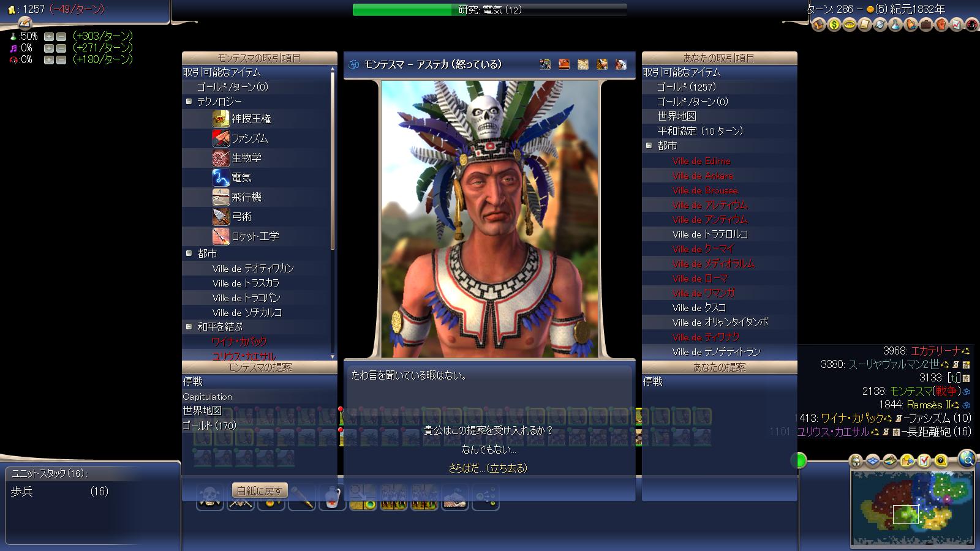Select the 神授王権 technology icon

(x=221, y=119)
